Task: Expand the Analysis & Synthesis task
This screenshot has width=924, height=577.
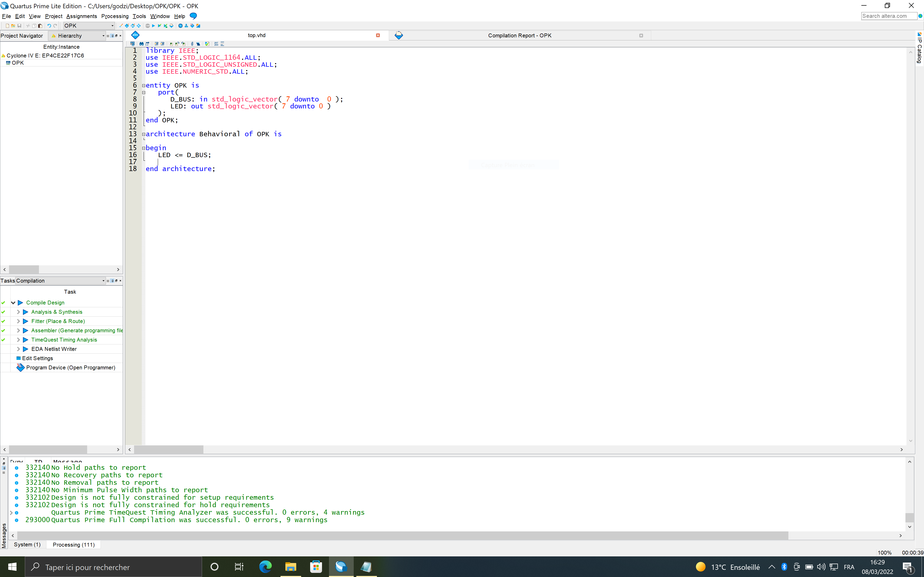Action: pyautogui.click(x=18, y=312)
